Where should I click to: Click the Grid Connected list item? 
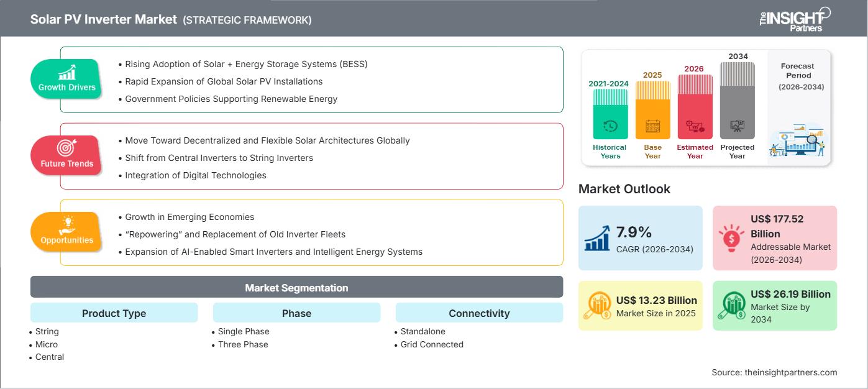pyautogui.click(x=432, y=344)
